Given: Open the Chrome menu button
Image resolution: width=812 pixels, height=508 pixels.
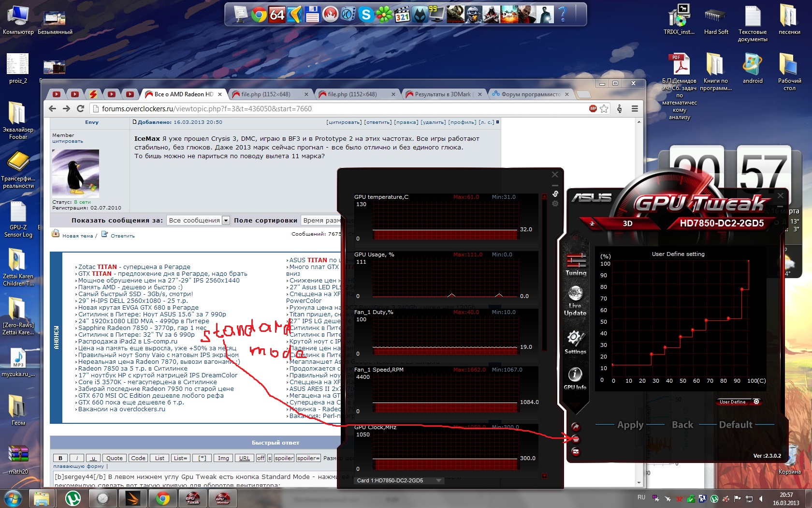Looking at the screenshot, I should tap(635, 109).
